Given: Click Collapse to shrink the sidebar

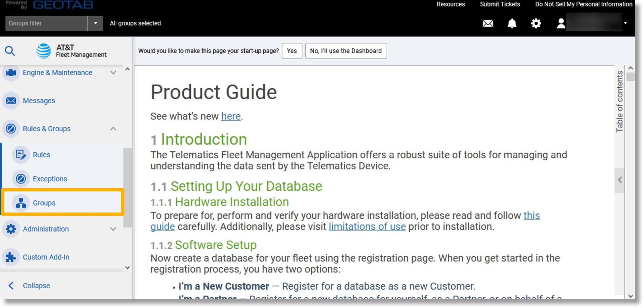Looking at the screenshot, I should tap(36, 286).
